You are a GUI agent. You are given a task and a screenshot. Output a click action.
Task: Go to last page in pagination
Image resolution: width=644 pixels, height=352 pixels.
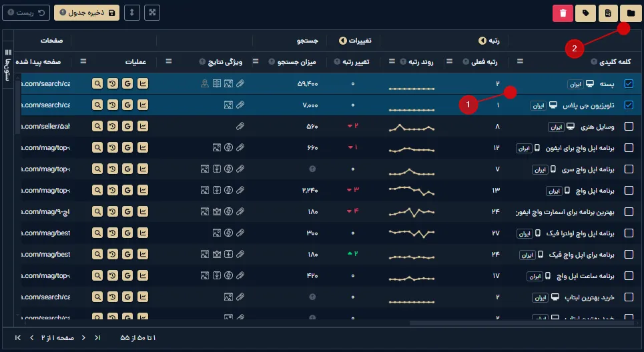pyautogui.click(x=97, y=337)
